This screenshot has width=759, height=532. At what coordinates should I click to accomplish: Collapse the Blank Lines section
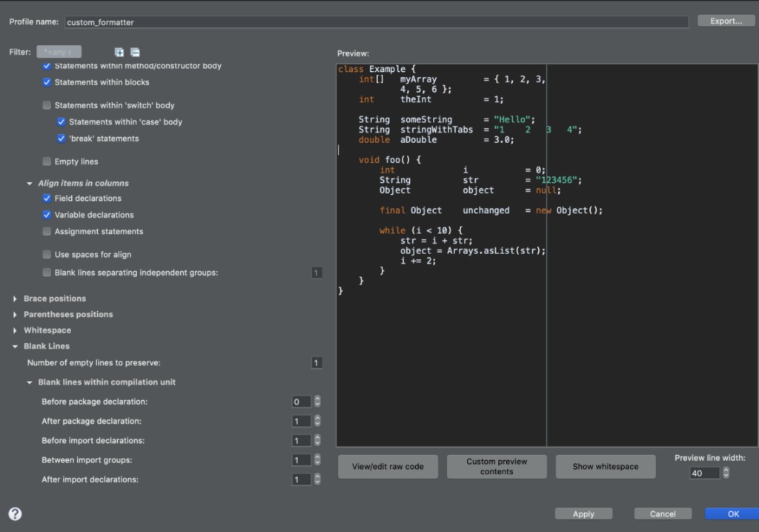(x=16, y=346)
